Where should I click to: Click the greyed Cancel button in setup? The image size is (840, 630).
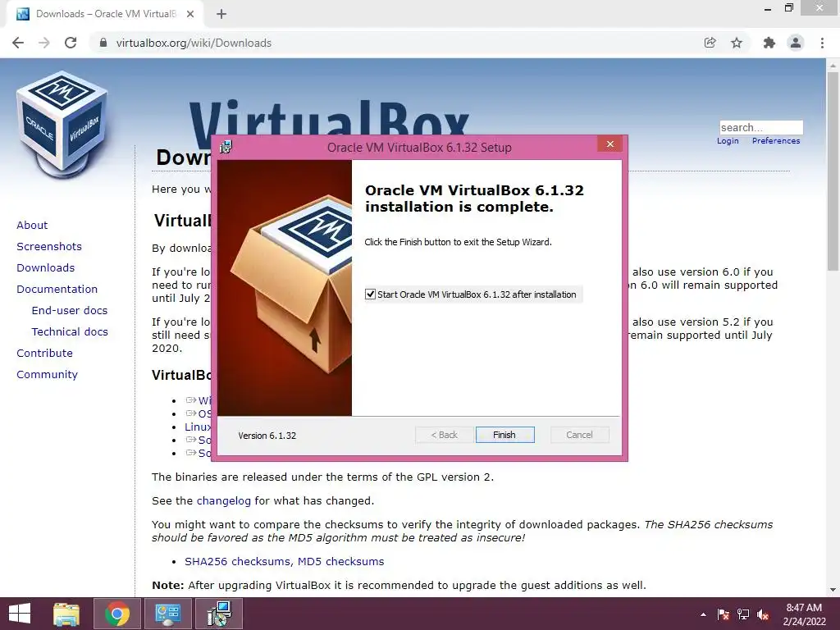tap(580, 435)
